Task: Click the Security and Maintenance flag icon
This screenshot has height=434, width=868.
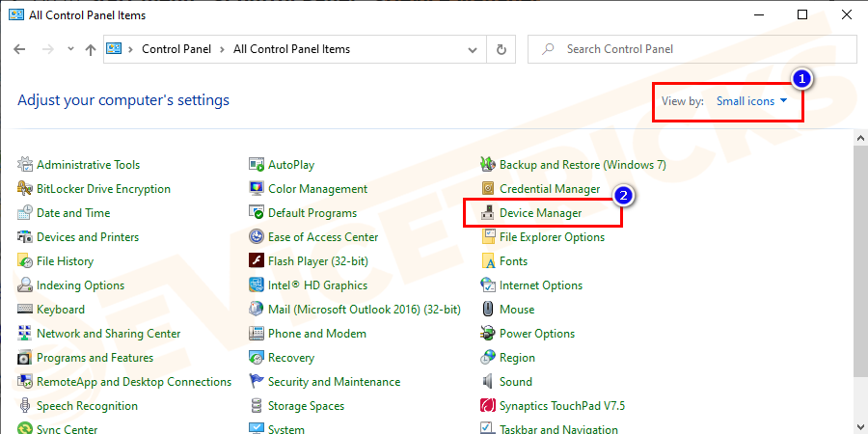Action: (x=257, y=381)
